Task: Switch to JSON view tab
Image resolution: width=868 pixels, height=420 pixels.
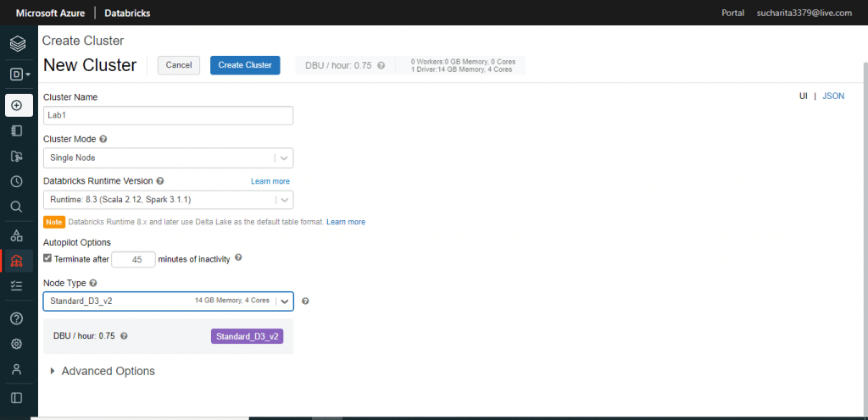Action: [x=833, y=96]
